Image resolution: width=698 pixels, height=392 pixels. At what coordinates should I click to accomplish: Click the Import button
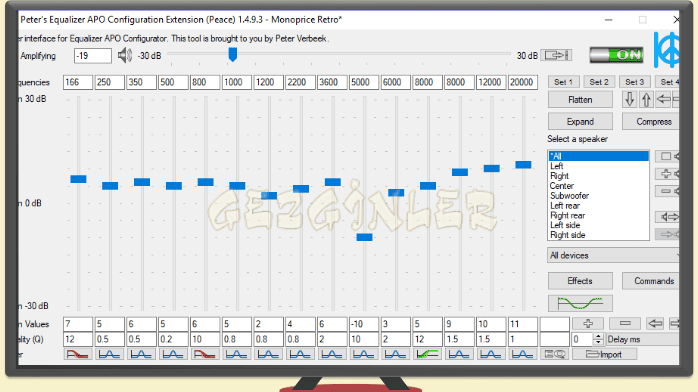604,354
